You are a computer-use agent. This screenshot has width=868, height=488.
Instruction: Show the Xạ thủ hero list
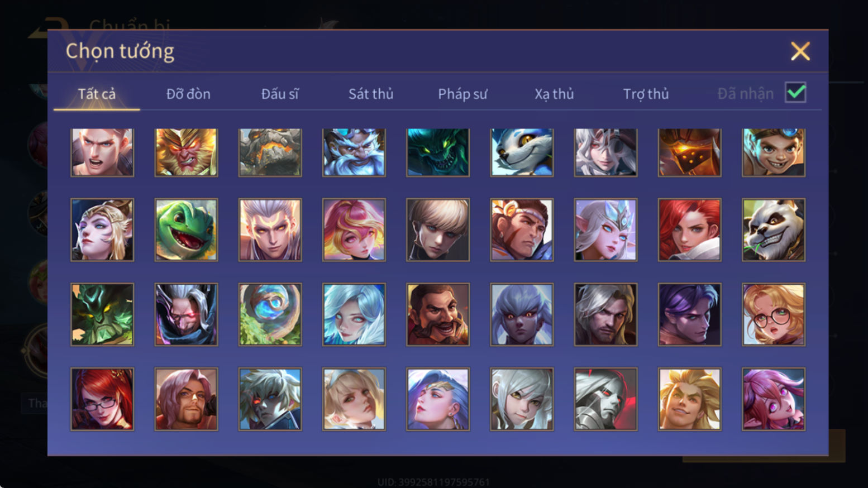click(x=554, y=94)
